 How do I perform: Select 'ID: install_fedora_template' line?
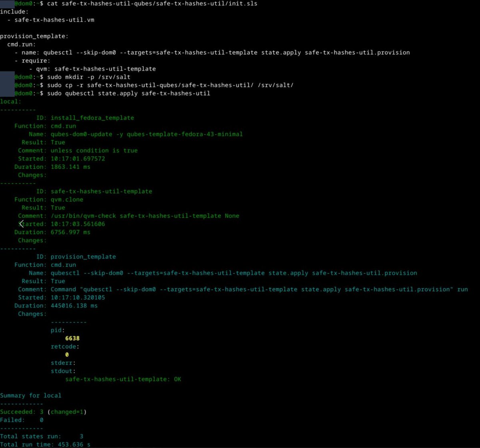coord(85,118)
